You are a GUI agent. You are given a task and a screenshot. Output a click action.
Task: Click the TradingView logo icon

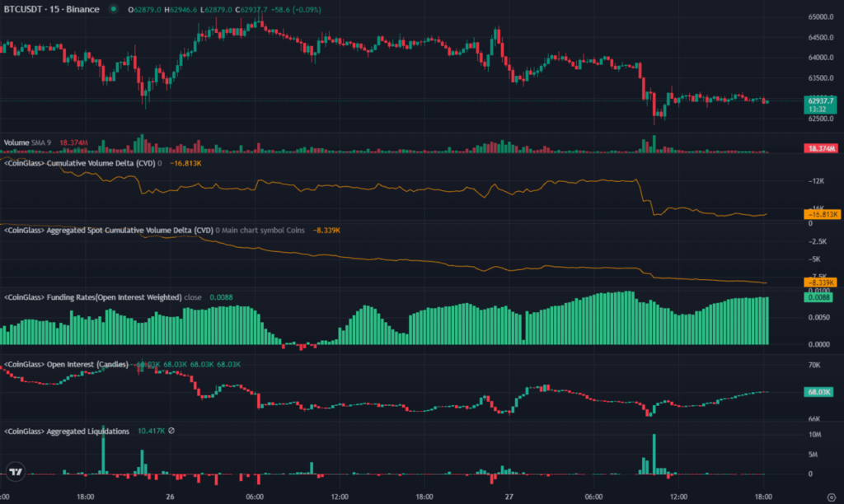tap(16, 472)
